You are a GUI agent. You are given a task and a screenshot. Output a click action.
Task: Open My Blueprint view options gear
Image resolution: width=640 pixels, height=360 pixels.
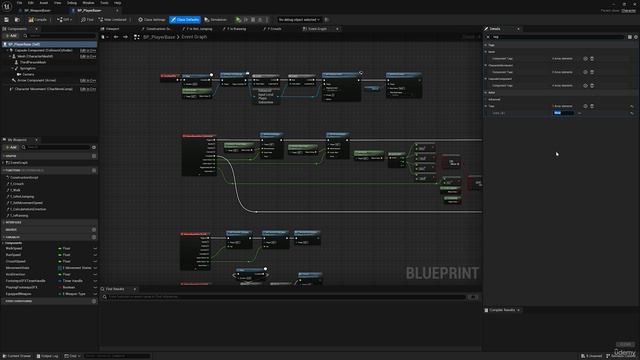(94, 147)
